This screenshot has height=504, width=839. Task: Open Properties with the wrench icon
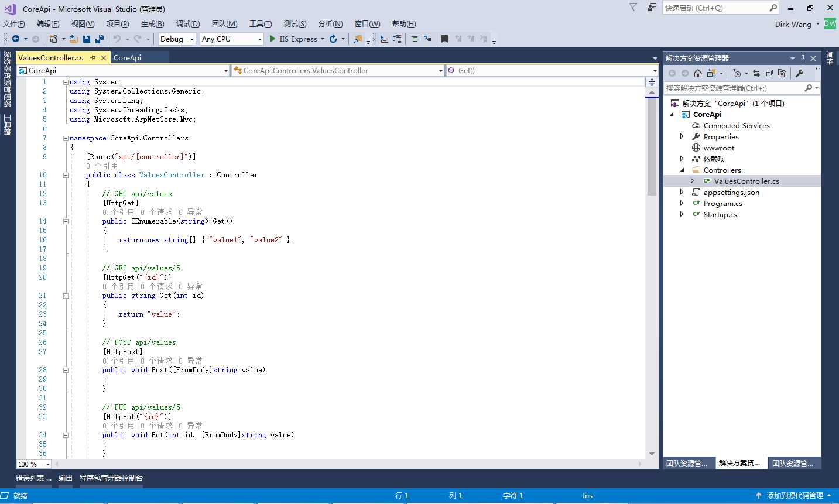(x=799, y=73)
